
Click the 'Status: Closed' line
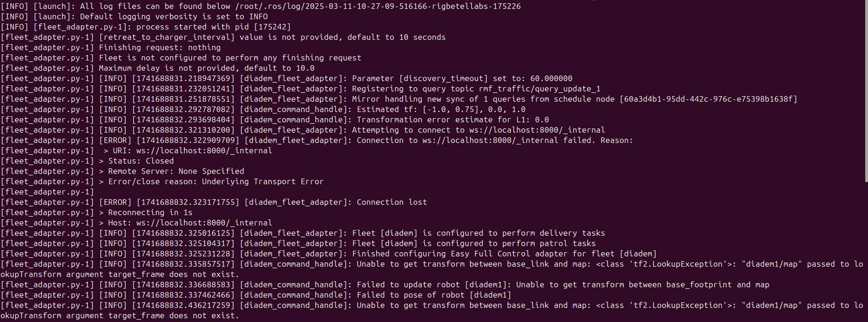[141, 161]
